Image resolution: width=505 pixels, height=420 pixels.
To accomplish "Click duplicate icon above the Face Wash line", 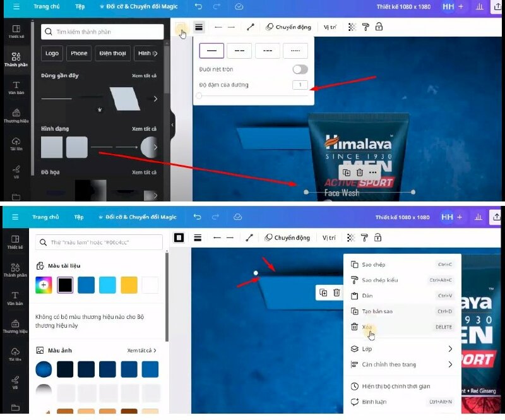I will click(346, 172).
